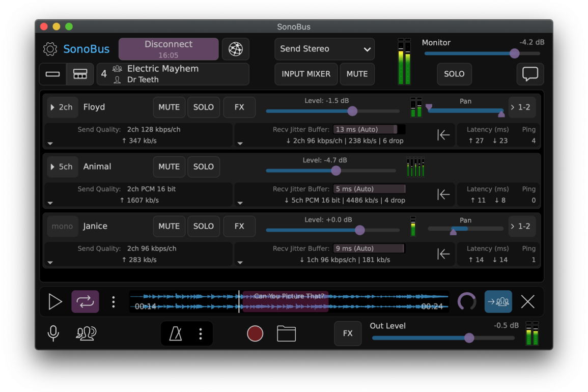
Task: Expand Floyd's 2ch channel view
Action: point(62,107)
